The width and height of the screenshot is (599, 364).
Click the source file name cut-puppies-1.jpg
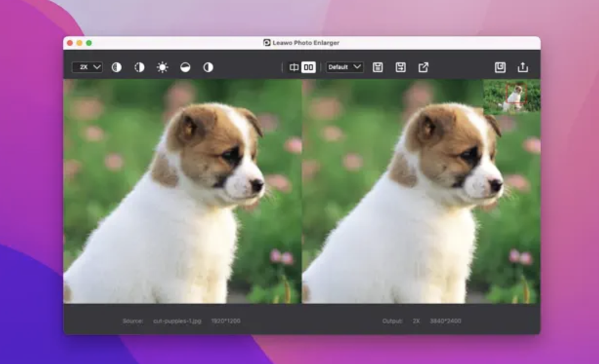pos(177,321)
